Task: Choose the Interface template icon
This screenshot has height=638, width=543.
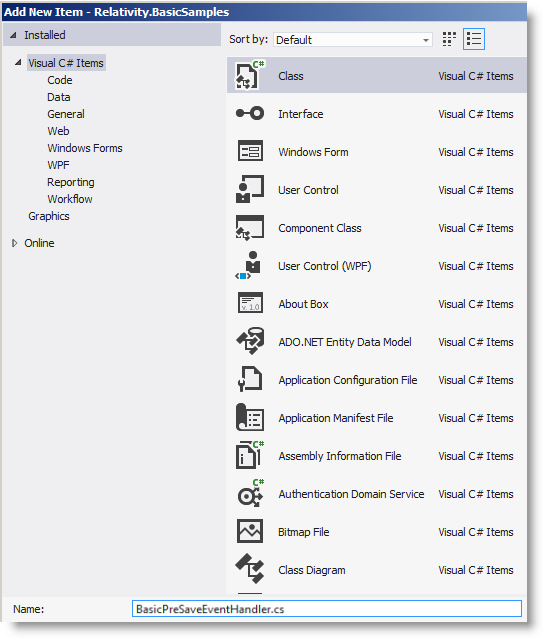Action: [250, 114]
